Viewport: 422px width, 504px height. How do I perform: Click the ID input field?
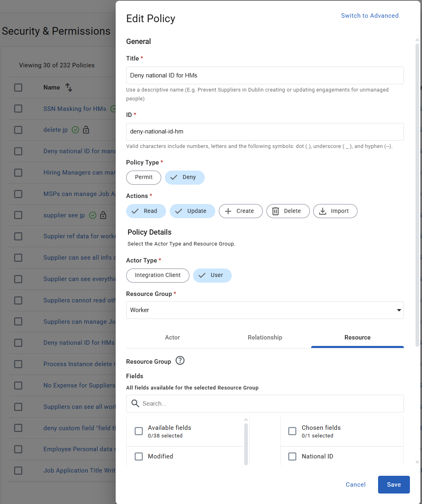click(265, 132)
